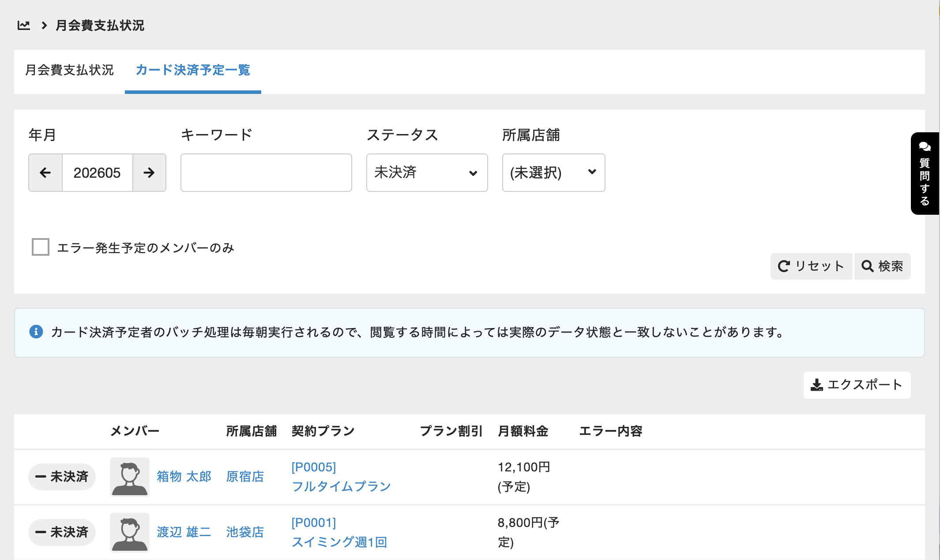Click the 契約プラン column header
Image resolution: width=940 pixels, height=560 pixels.
(323, 431)
